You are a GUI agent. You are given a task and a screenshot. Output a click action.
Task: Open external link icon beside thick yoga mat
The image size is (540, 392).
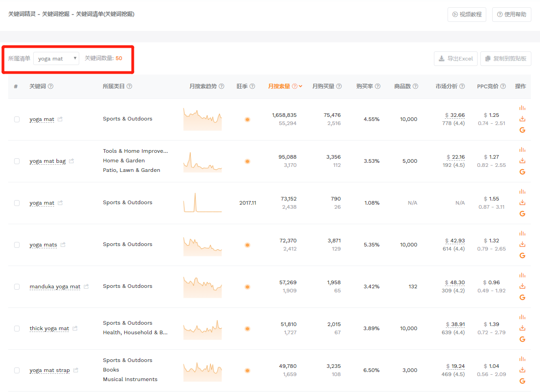click(x=75, y=328)
